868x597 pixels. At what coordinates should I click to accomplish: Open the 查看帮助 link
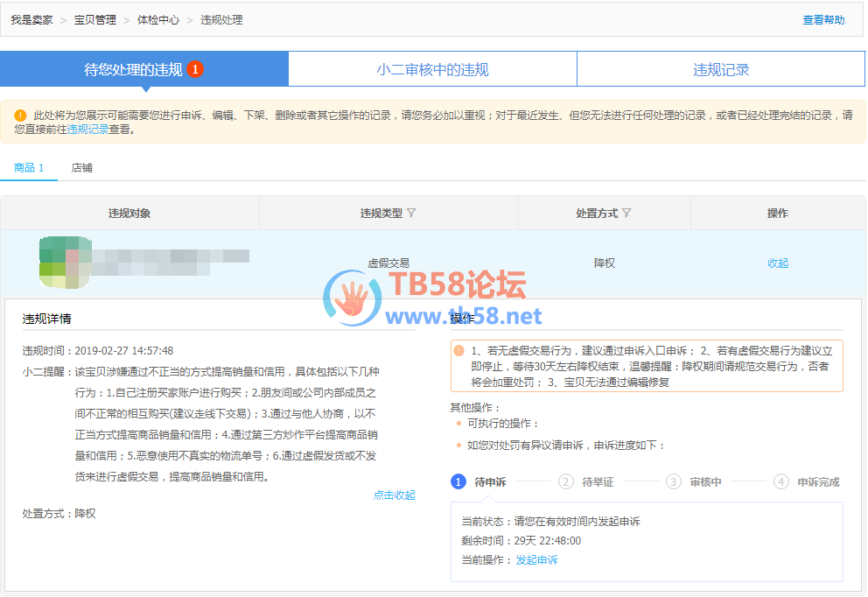click(823, 20)
